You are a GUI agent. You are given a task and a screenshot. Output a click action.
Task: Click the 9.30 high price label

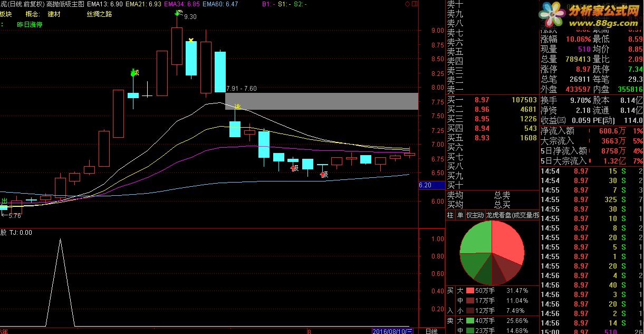pyautogui.click(x=190, y=17)
